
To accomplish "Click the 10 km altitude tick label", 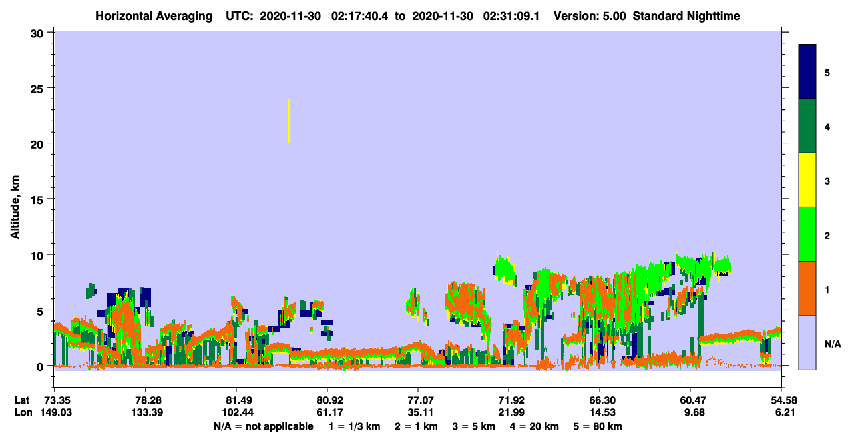I will (x=38, y=255).
